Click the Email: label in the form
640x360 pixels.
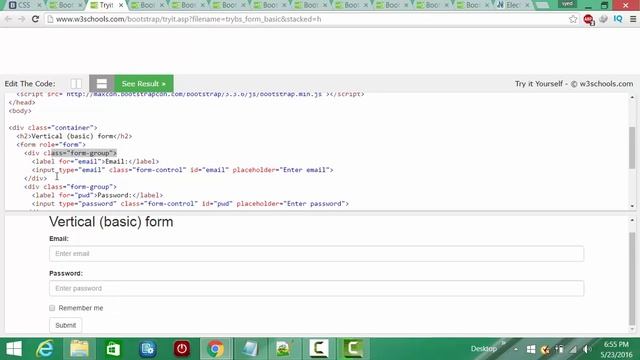[x=59, y=239]
